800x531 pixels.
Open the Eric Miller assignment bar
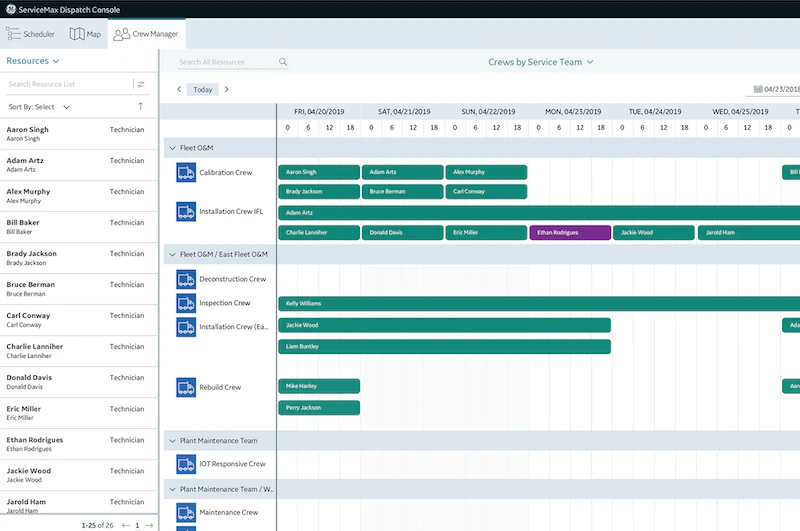[486, 233]
